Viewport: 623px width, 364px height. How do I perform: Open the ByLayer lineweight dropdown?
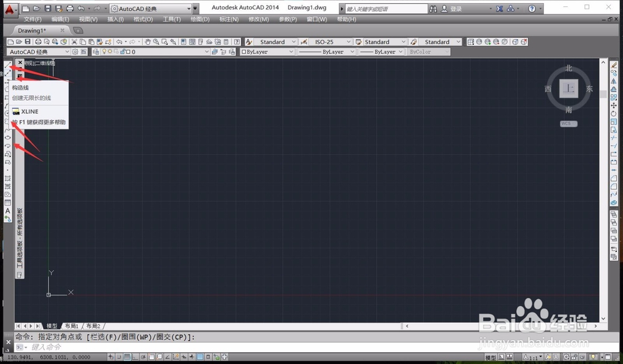click(381, 52)
